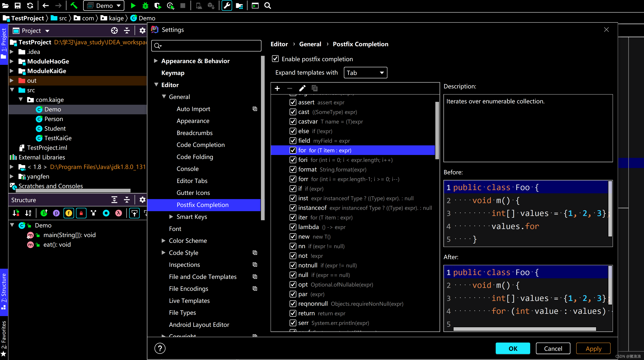The image size is (644, 360).
Task: Expand the ModuleHaoGe folder
Action: pos(11,61)
